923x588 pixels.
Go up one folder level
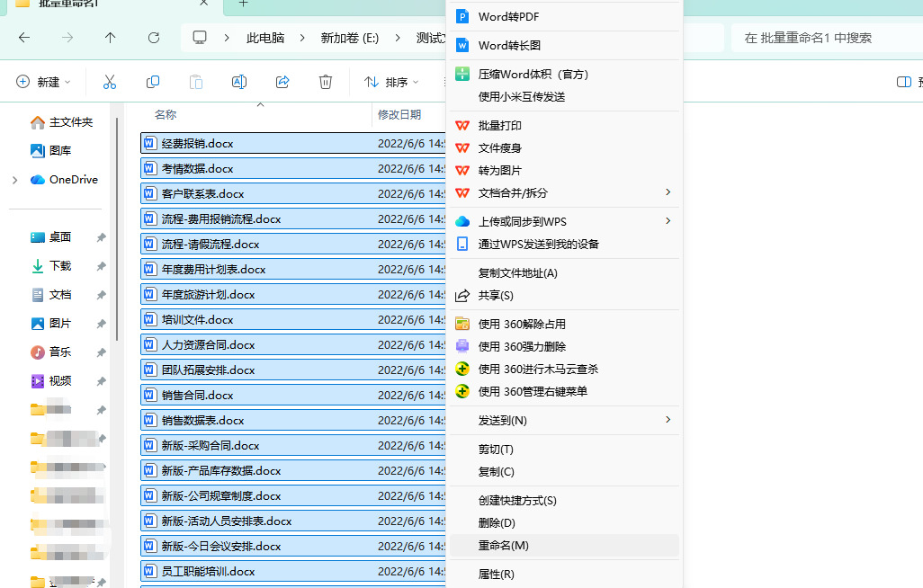[x=110, y=38]
